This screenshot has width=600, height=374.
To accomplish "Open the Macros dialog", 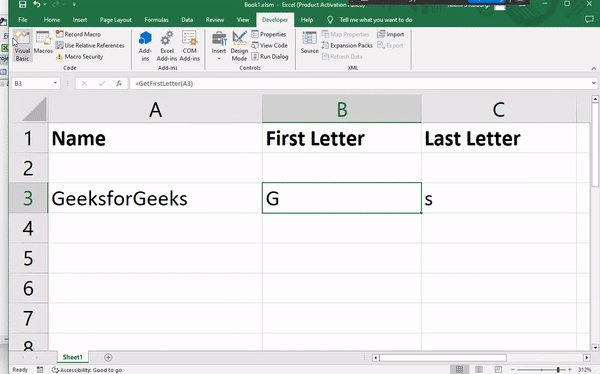I will point(43,43).
